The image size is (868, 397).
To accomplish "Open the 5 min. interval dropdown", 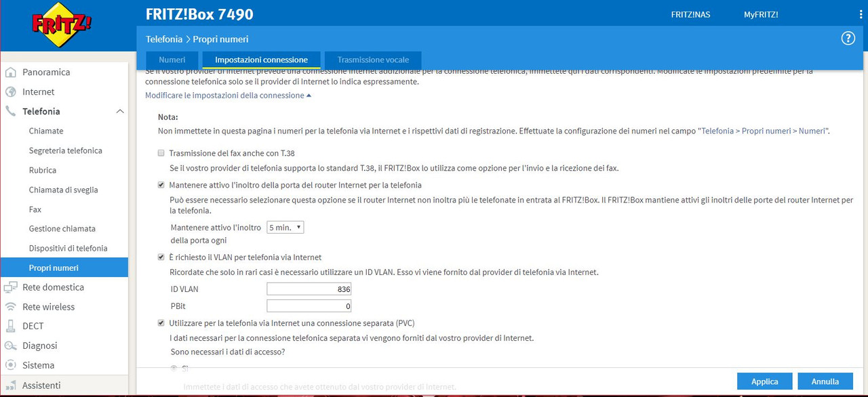I will point(285,228).
